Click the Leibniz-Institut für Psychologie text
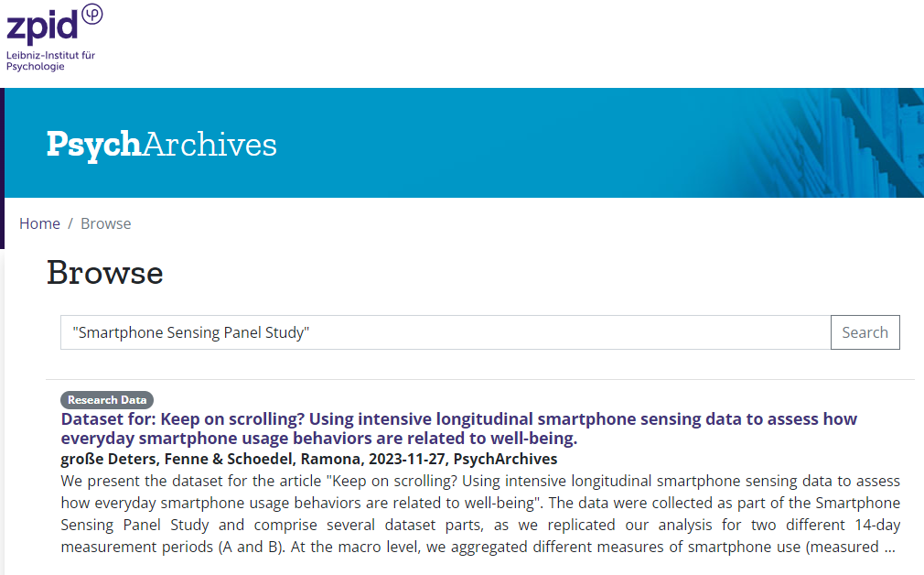The image size is (924, 575). pos(50,60)
